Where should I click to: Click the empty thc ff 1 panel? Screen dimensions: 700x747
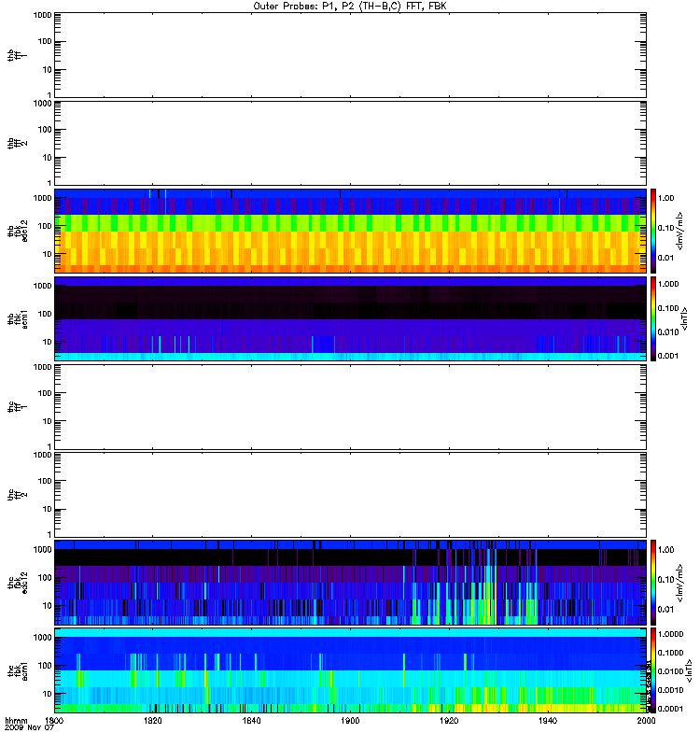pyautogui.click(x=350, y=407)
